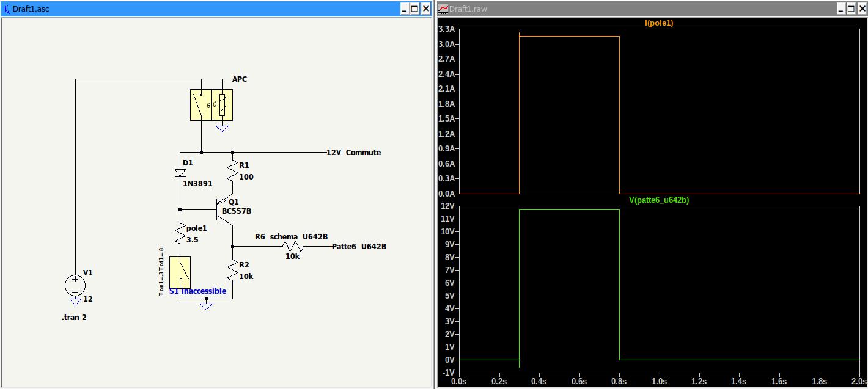The image size is (868, 389).
Task: Click the 12V Commute net label
Action: pos(353,153)
